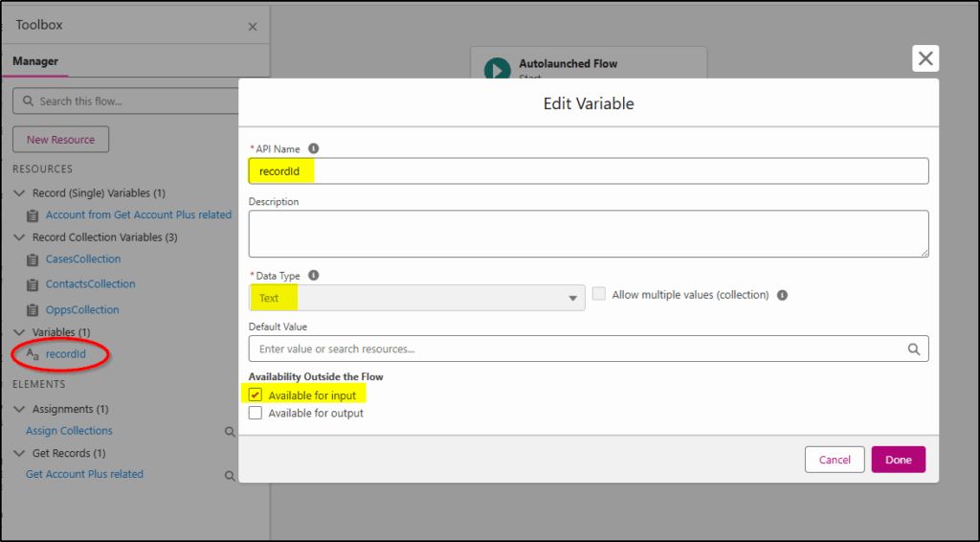The width and height of the screenshot is (980, 542).
Task: Click the Cancel button
Action: (x=835, y=460)
